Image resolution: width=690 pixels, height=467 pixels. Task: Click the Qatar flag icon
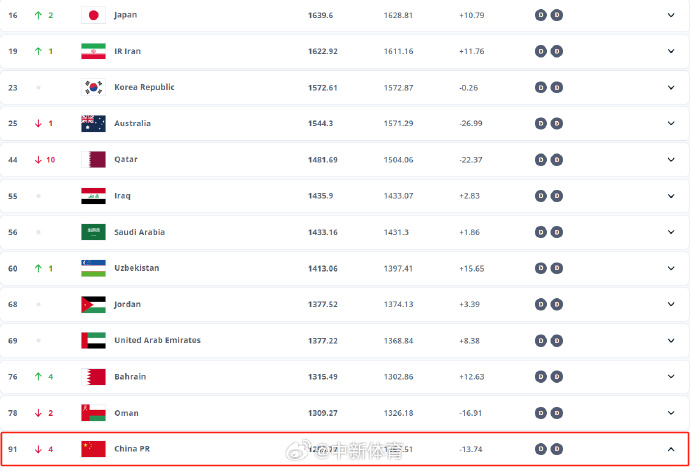tap(93, 160)
